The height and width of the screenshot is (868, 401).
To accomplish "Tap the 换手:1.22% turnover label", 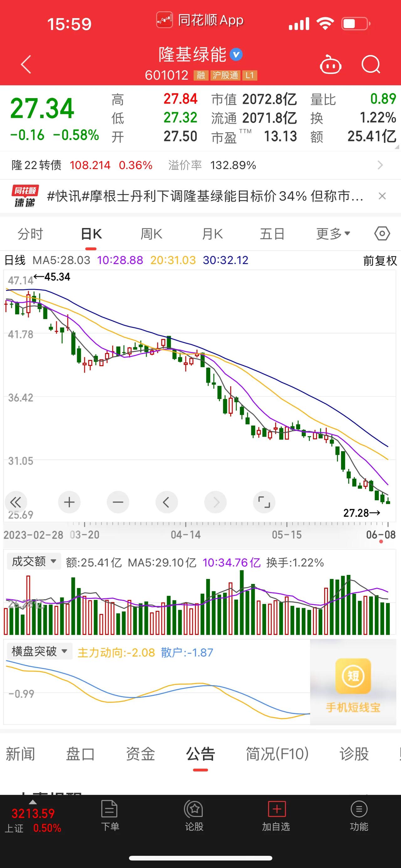I will (x=295, y=562).
